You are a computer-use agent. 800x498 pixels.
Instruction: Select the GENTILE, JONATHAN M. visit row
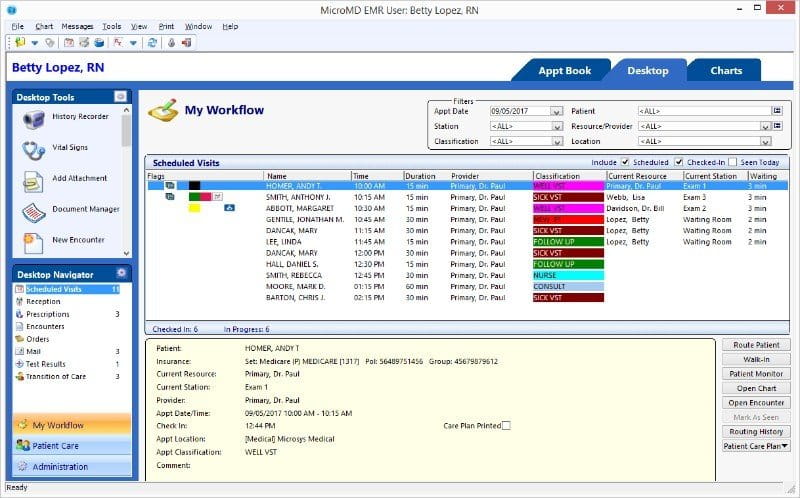click(x=467, y=219)
